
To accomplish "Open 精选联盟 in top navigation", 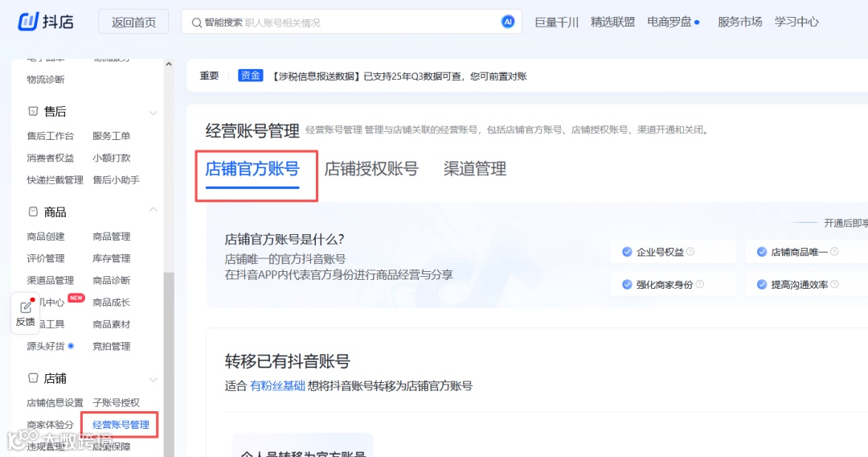I will (x=612, y=23).
